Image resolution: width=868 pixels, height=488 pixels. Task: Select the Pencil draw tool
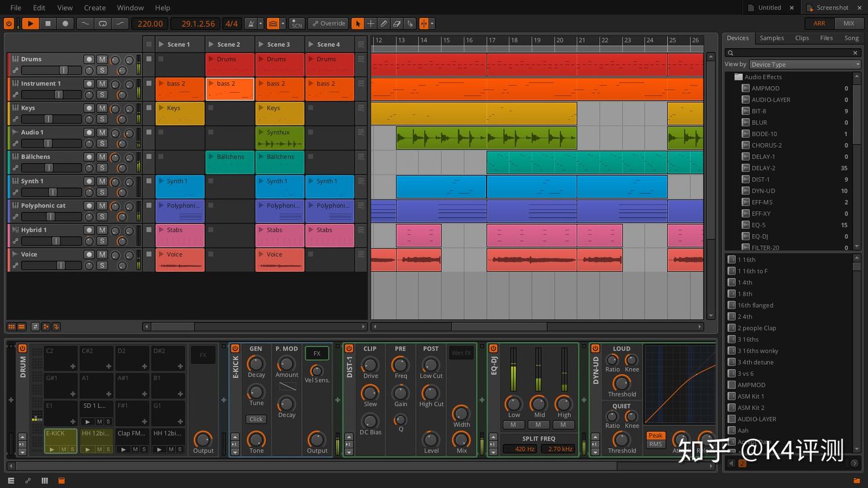point(384,23)
